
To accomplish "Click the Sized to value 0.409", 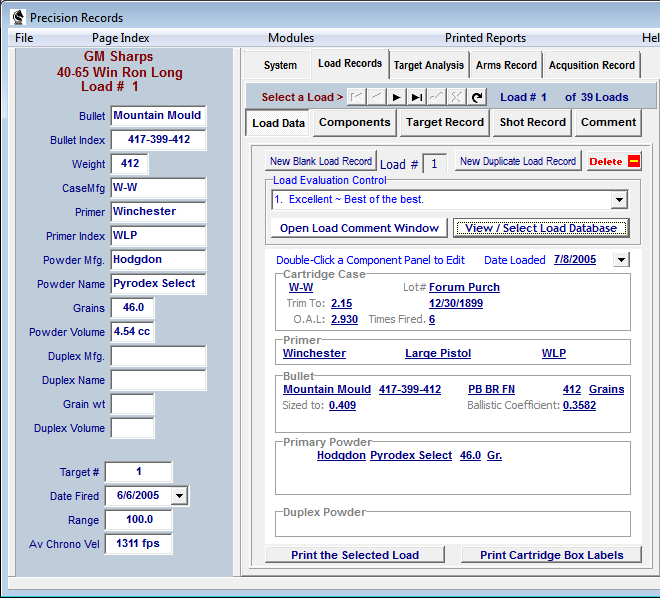I will [342, 405].
